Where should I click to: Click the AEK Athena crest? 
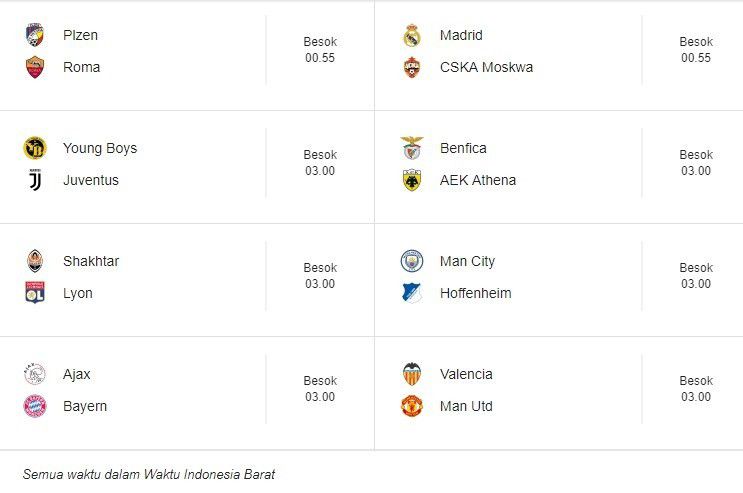(412, 181)
